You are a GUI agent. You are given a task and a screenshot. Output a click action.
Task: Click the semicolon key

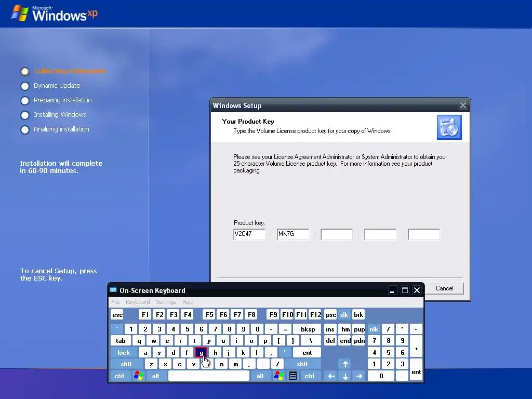coord(271,353)
